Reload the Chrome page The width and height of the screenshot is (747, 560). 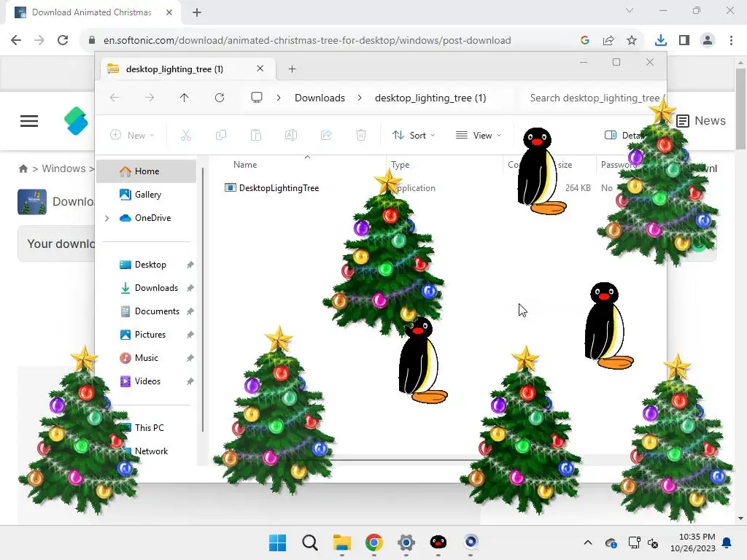tap(63, 40)
